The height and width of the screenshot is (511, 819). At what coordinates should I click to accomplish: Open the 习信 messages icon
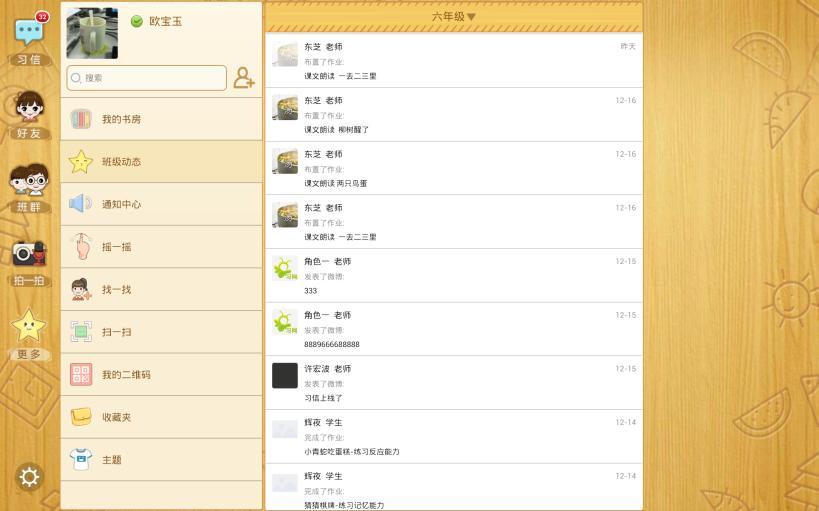click(x=29, y=38)
